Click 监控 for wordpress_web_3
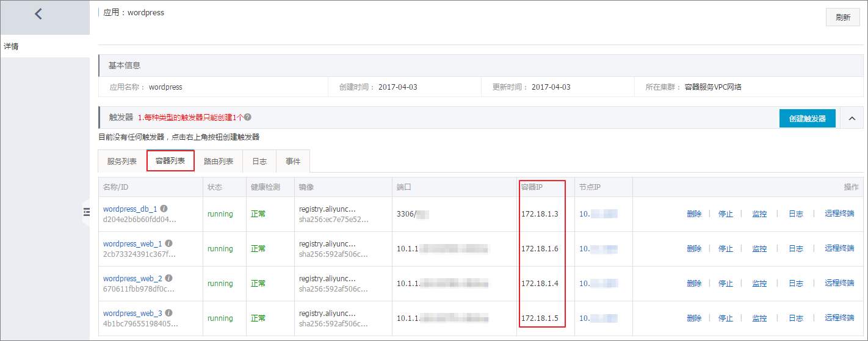868x341 pixels. pyautogui.click(x=759, y=318)
